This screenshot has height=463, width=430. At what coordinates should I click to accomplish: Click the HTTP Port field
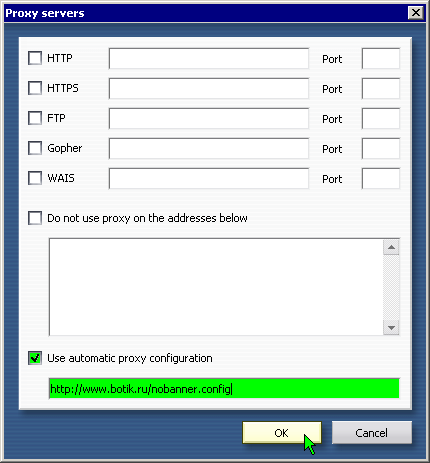[381, 59]
